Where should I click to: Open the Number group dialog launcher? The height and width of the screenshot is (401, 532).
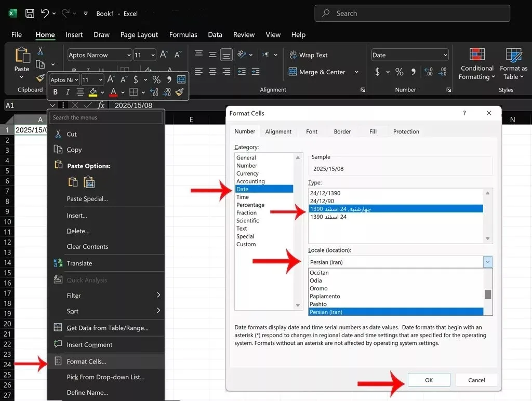pos(448,90)
